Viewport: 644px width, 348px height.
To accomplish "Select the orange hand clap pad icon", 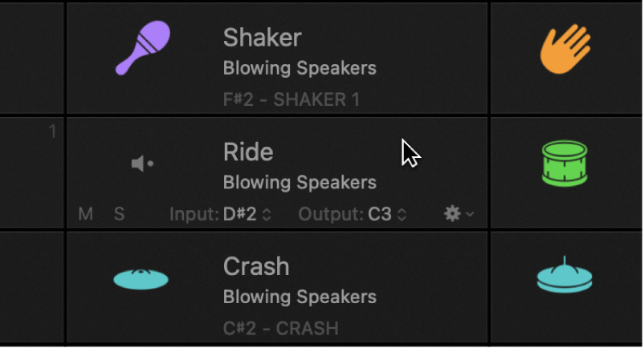I will pyautogui.click(x=565, y=49).
